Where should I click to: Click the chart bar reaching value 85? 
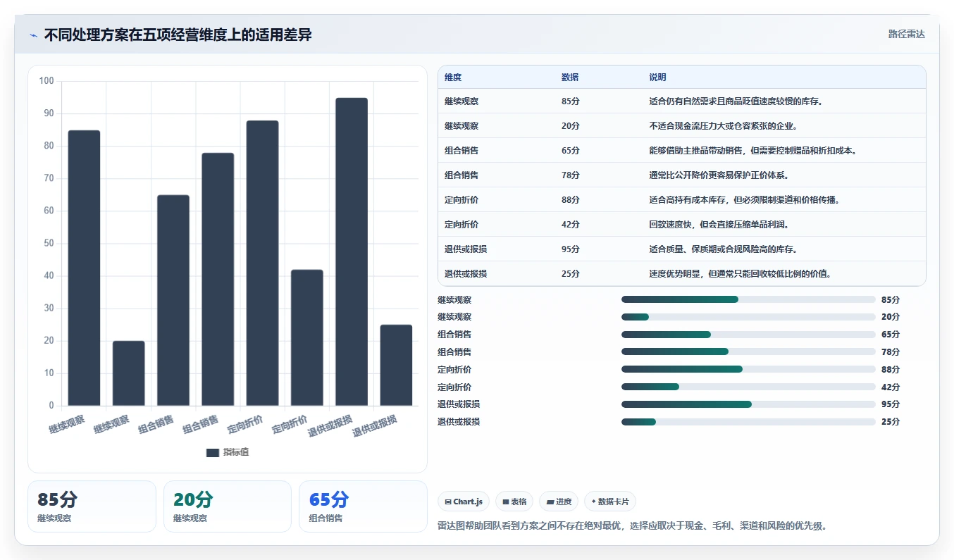pos(84,268)
